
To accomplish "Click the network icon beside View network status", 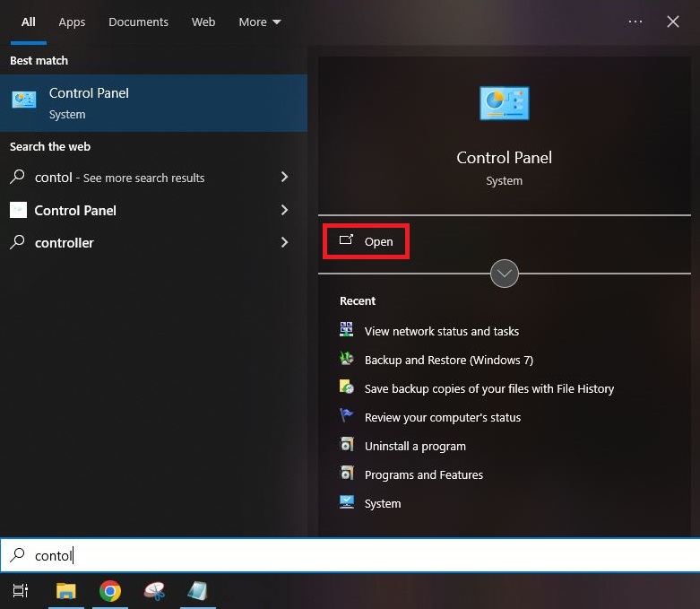I will click(347, 329).
